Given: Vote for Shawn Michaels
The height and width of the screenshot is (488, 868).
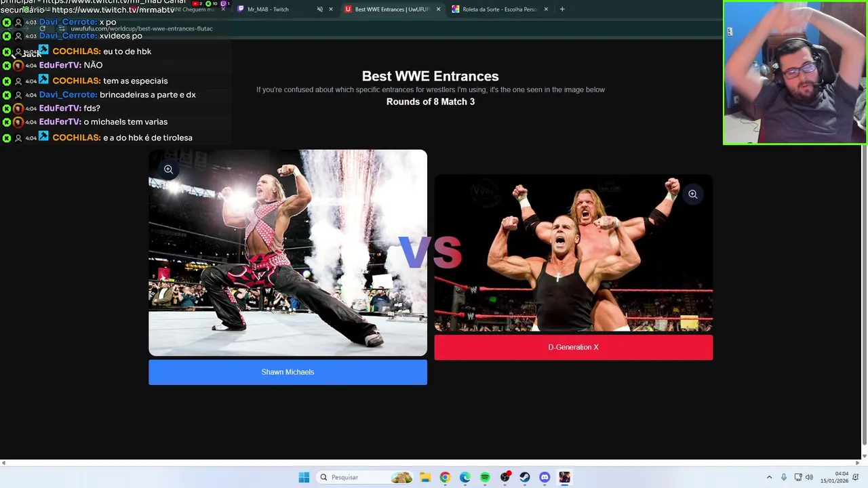Looking at the screenshot, I should pyautogui.click(x=288, y=372).
